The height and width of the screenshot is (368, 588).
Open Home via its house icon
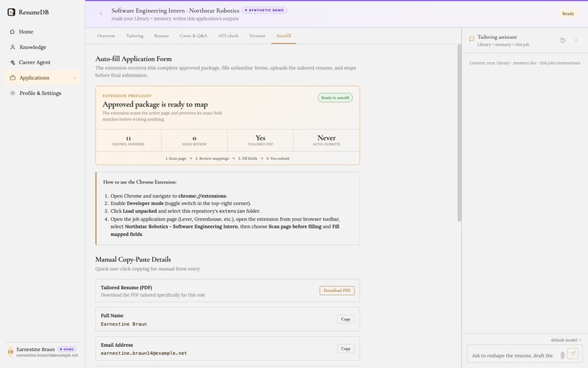click(x=12, y=31)
